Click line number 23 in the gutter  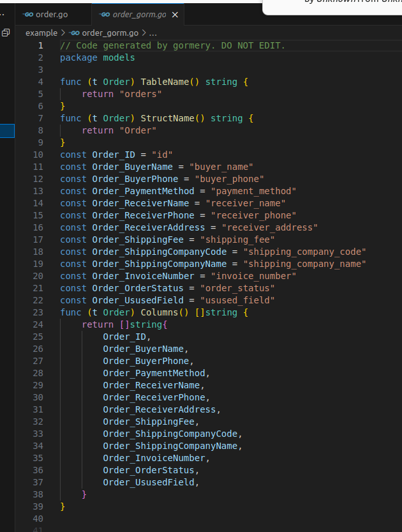pyautogui.click(x=38, y=312)
